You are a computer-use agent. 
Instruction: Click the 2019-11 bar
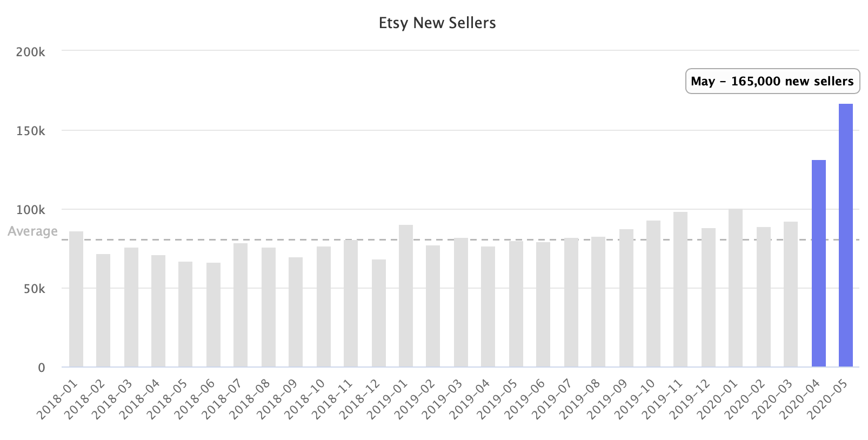pyautogui.click(x=680, y=289)
